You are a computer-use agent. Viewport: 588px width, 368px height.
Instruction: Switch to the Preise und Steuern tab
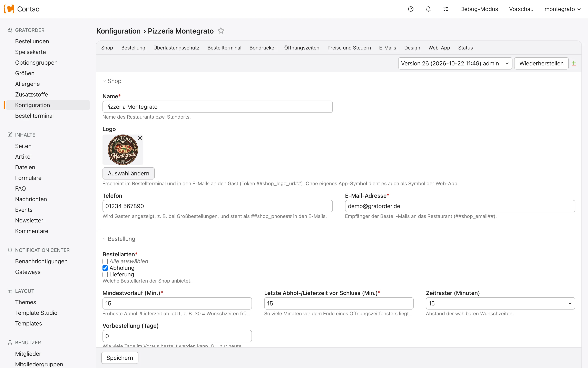[349, 48]
